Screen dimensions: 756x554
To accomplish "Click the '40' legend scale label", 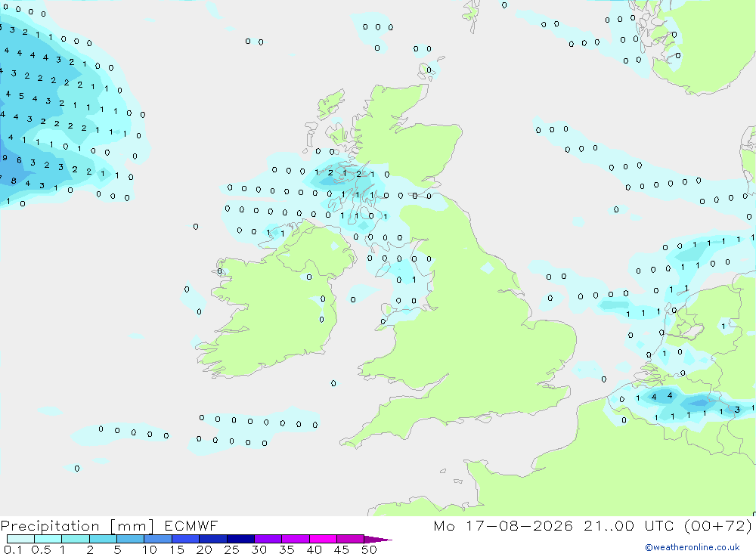I will [x=314, y=549].
